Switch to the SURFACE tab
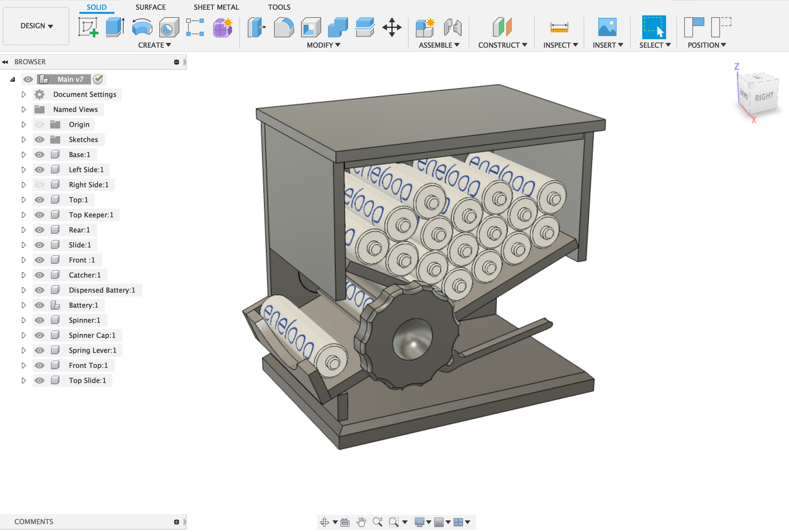The height and width of the screenshot is (532, 789). [x=151, y=7]
